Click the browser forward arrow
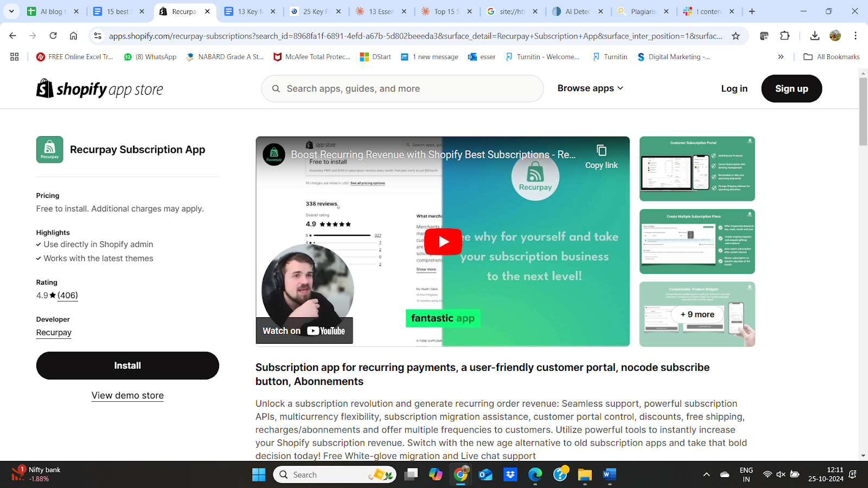Image resolution: width=868 pixels, height=488 pixels. click(x=33, y=36)
